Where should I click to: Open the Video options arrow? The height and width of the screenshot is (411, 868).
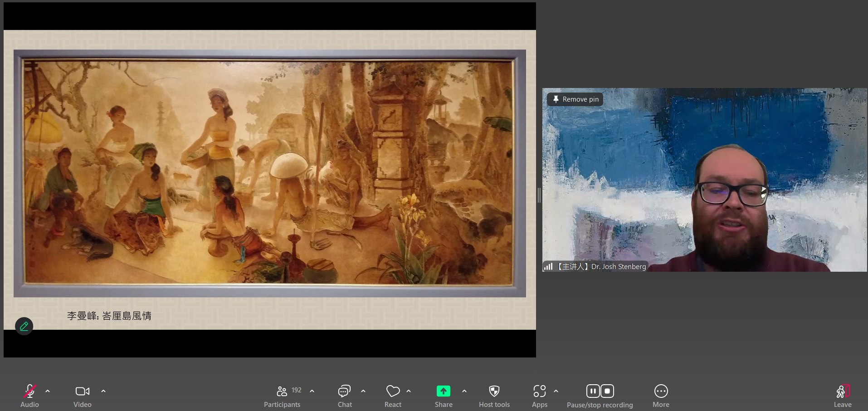103,391
